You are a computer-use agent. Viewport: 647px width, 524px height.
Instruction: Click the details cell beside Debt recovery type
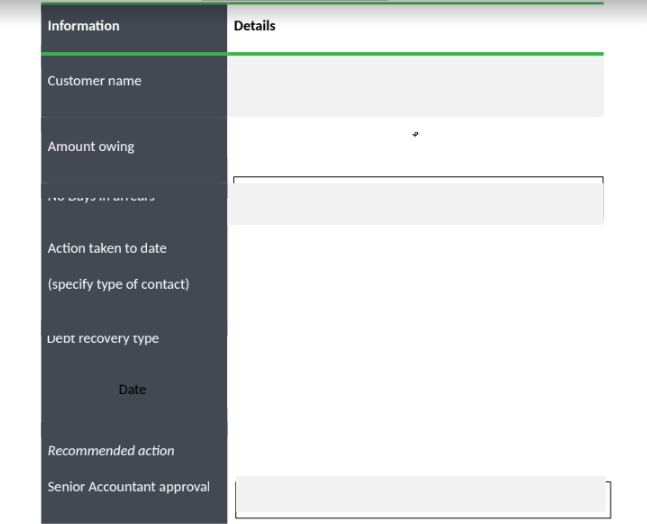click(415, 339)
